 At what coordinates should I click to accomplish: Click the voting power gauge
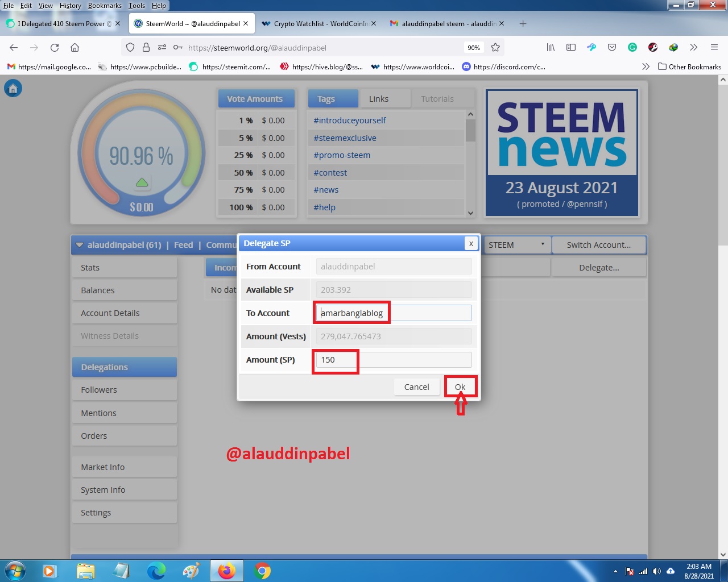click(x=141, y=153)
